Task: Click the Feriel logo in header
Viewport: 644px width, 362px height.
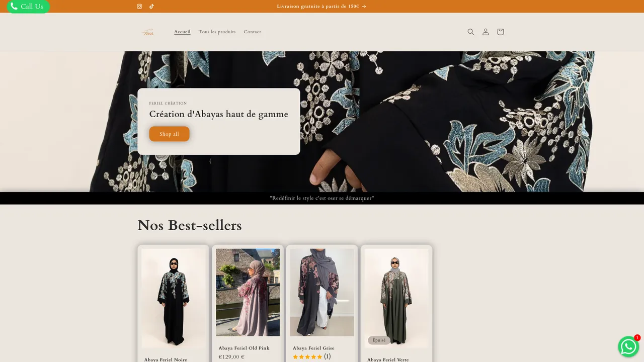Action: coord(148,32)
